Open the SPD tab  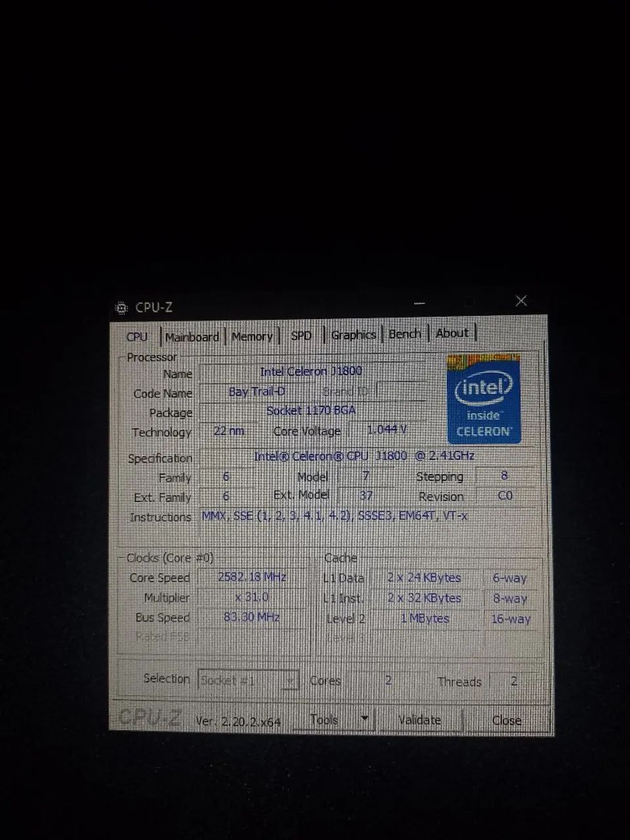click(x=301, y=335)
